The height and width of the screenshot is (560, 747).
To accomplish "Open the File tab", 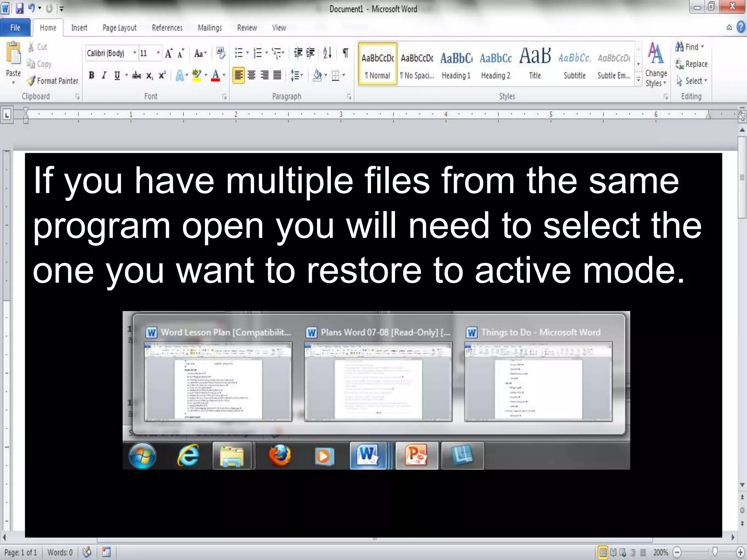I will click(15, 28).
